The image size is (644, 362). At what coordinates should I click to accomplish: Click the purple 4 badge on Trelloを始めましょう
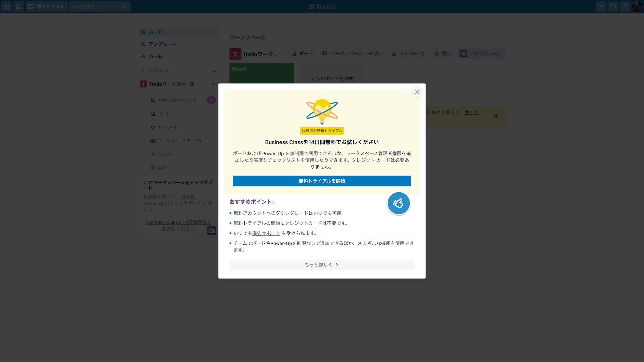point(211,100)
